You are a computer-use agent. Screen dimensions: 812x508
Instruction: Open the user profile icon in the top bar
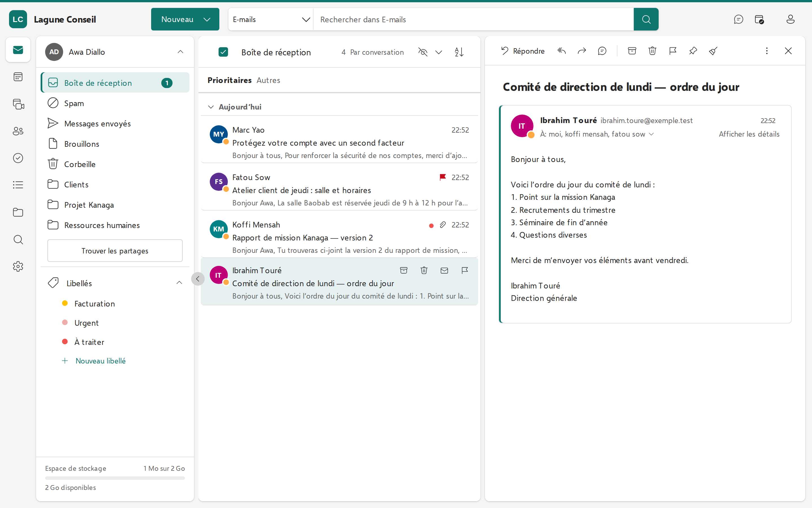(x=790, y=19)
